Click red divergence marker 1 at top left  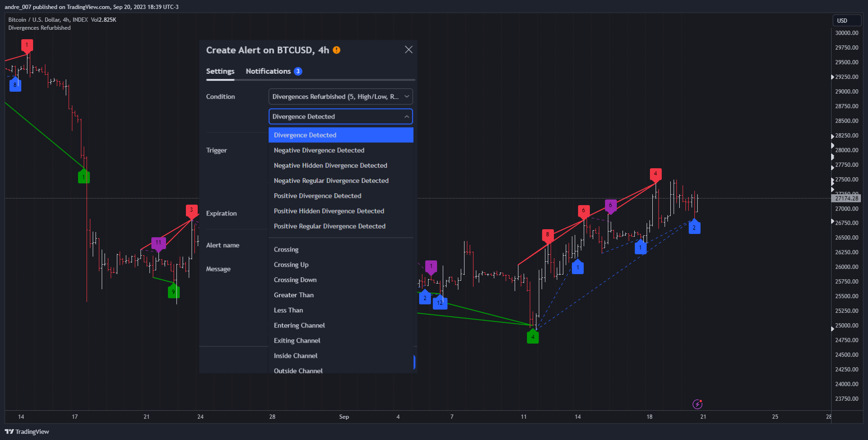coord(27,45)
